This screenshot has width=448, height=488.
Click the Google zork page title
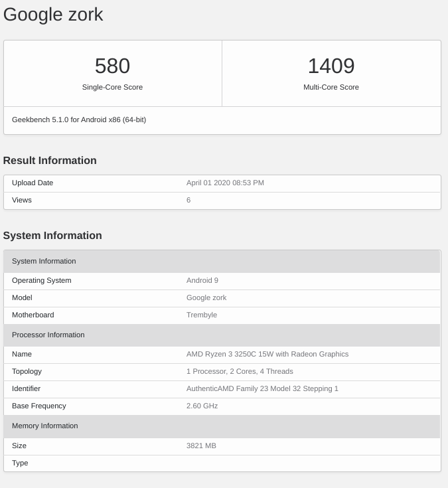53,15
